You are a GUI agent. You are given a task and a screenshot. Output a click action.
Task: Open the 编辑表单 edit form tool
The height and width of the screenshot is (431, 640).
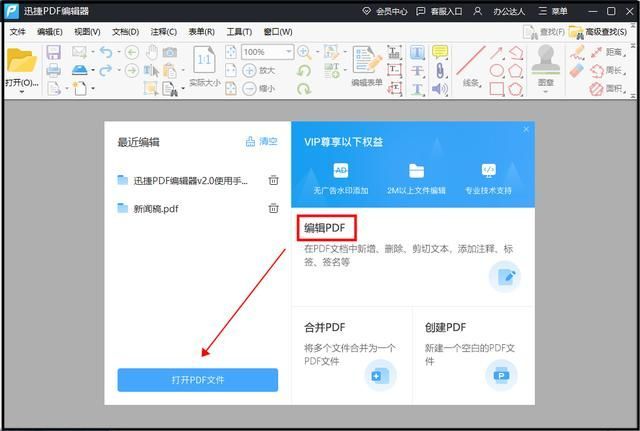(367, 66)
